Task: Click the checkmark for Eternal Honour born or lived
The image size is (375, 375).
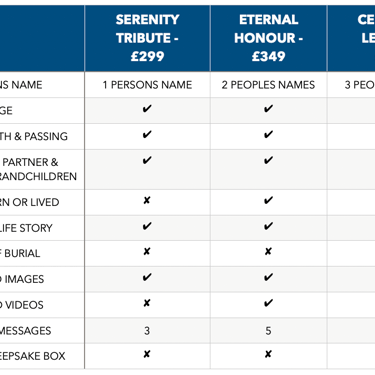Action: (268, 200)
